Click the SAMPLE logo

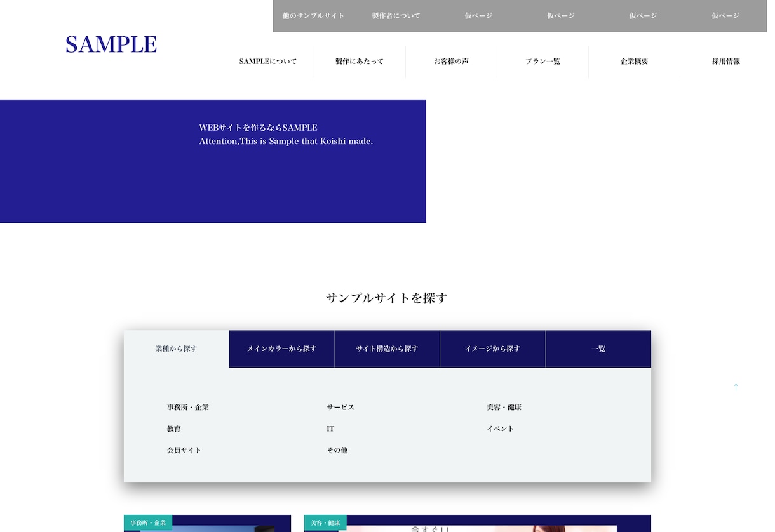111,44
